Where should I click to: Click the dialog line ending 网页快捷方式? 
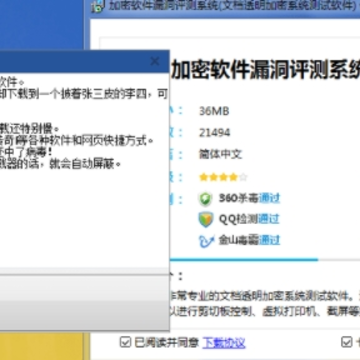coord(77,141)
